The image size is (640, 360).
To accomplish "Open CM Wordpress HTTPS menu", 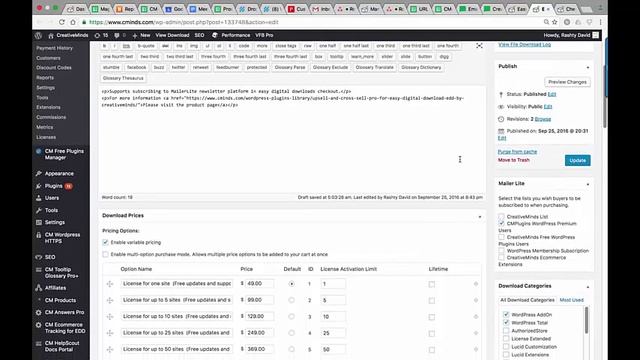I will 61,238.
